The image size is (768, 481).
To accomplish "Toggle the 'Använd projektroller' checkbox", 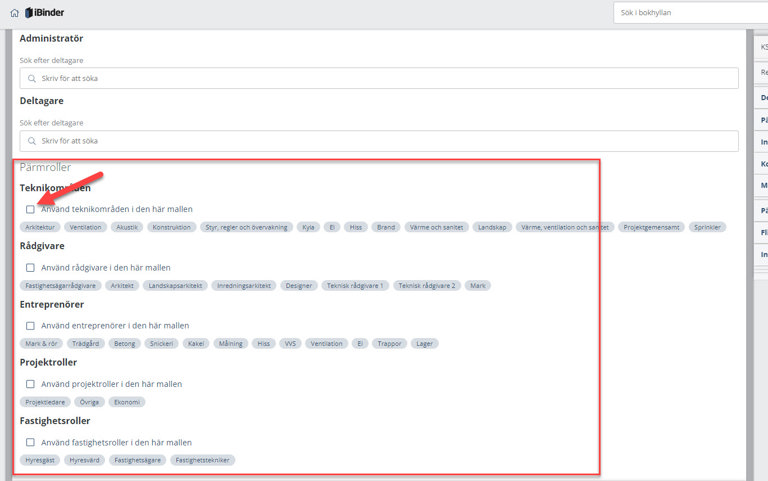I will pos(30,384).
